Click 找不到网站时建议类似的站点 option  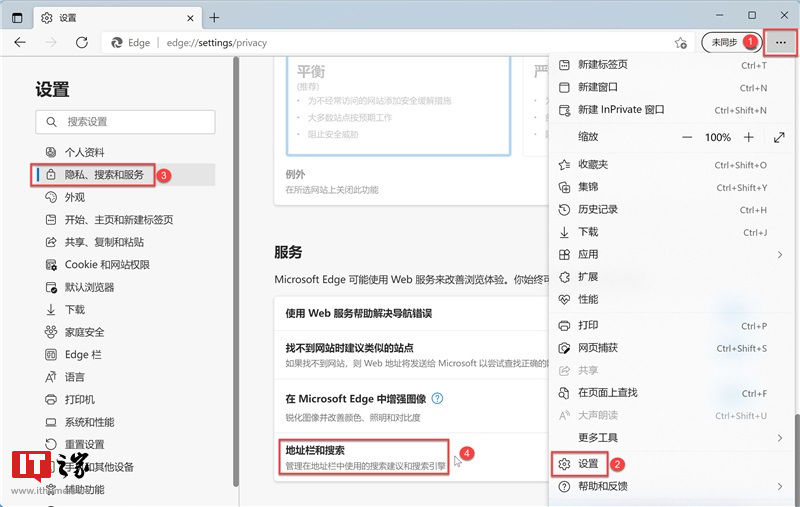[411, 354]
